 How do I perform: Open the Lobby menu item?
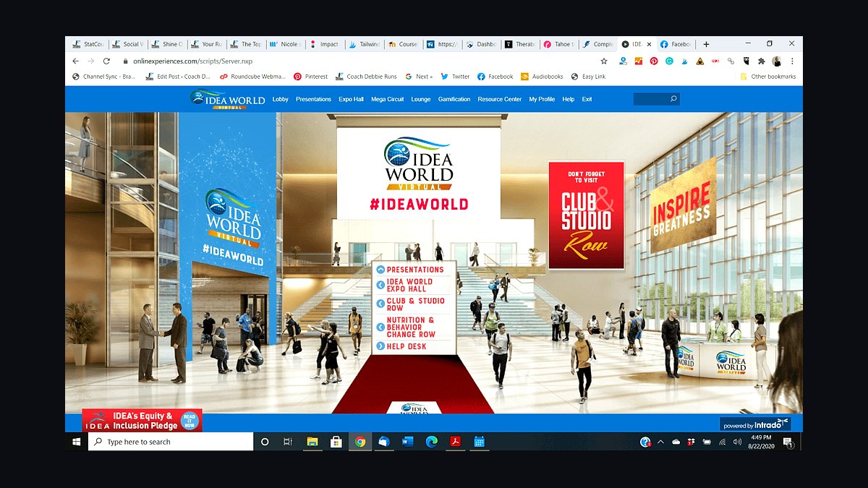[280, 99]
